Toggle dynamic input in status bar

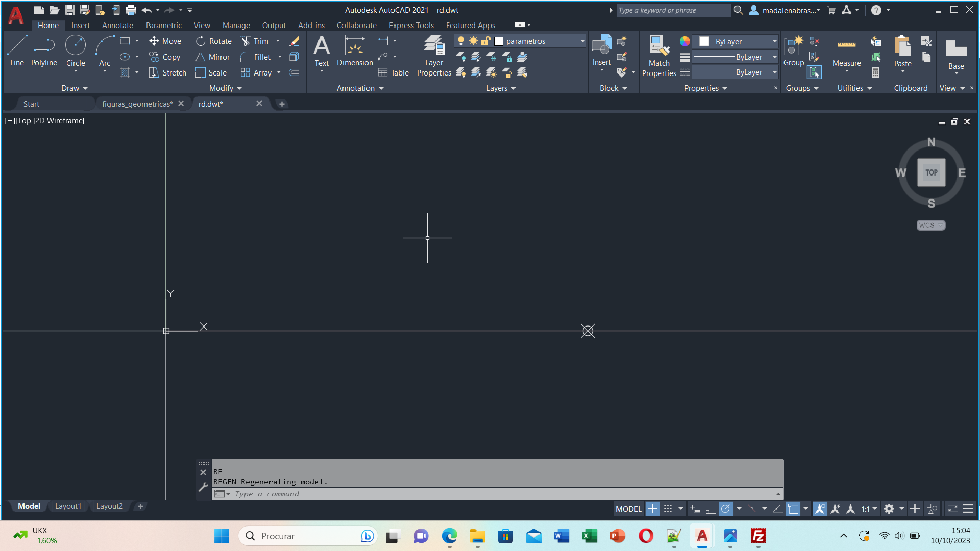pos(695,509)
